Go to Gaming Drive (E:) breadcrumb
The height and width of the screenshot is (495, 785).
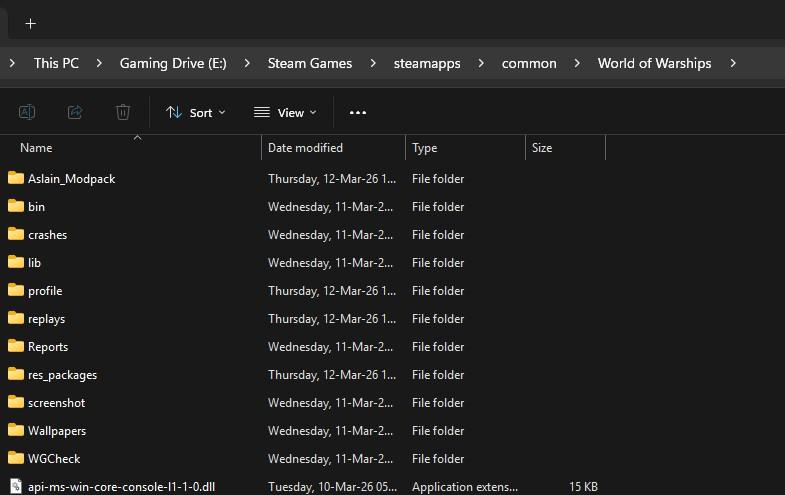(173, 63)
